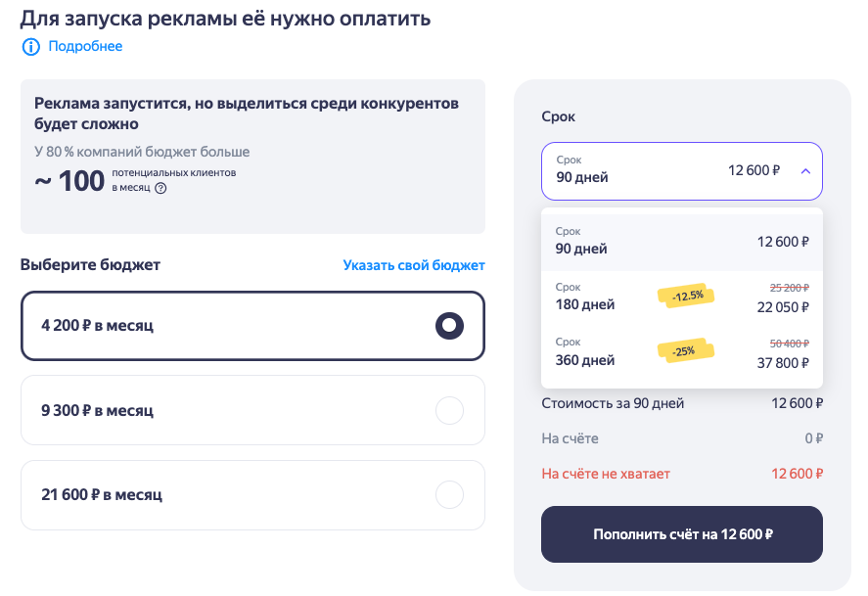
Task: Choose the 90 дней option in list
Action: coord(681,242)
